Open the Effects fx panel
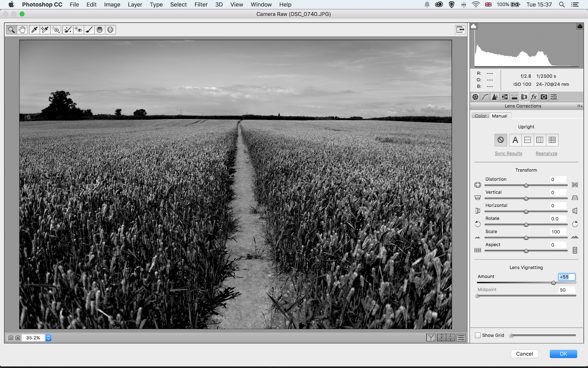 [x=534, y=97]
